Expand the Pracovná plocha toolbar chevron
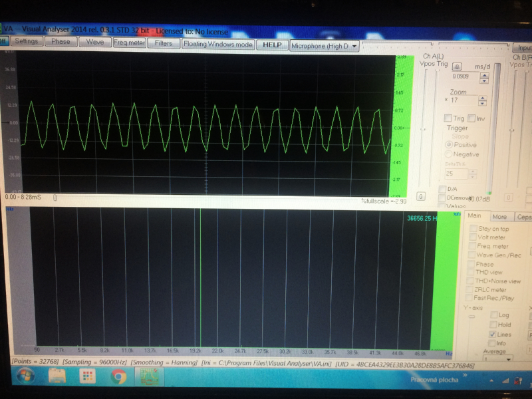Screen dimensions: 532x399 [465, 375]
